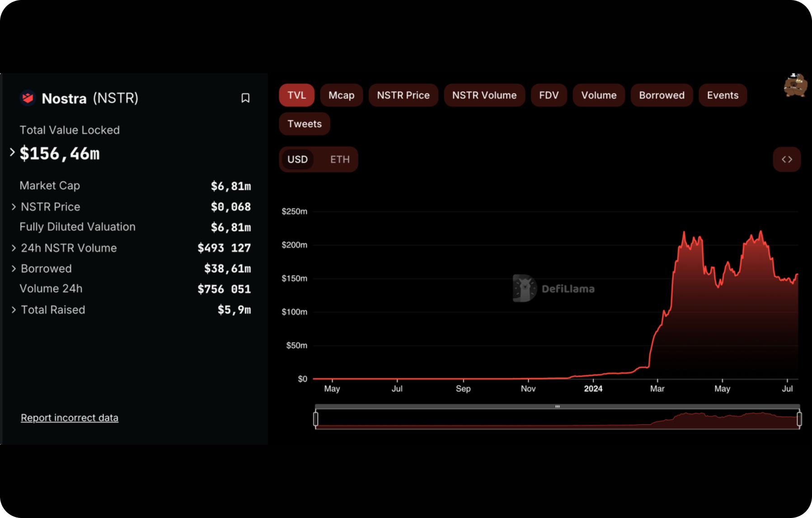Click the 2024 x-axis label

point(593,389)
